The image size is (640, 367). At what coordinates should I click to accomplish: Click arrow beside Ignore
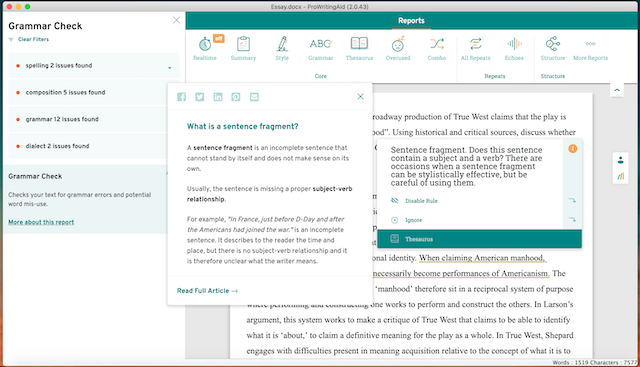[572, 220]
